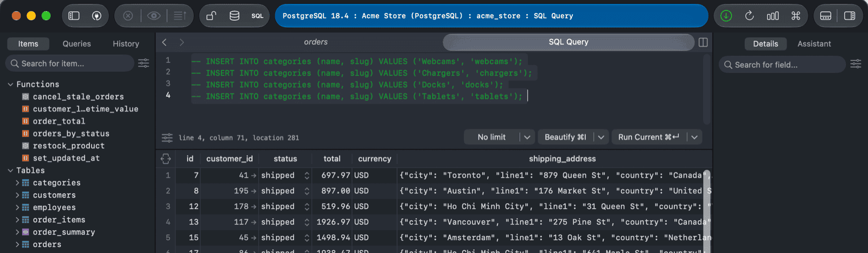
Task: Open the Run Current dropdown arrow
Action: coord(694,137)
